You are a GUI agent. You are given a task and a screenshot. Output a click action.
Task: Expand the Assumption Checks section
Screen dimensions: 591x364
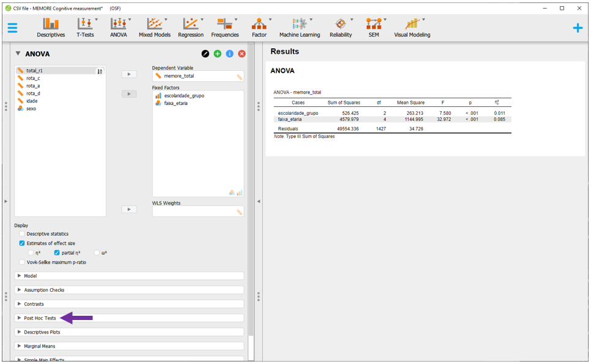[44, 290]
